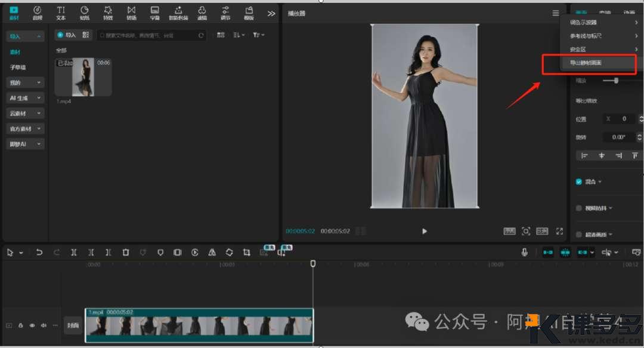Click the 缩放 (Scale) slider handle
This screenshot has height=348, width=644.
coord(616,80)
